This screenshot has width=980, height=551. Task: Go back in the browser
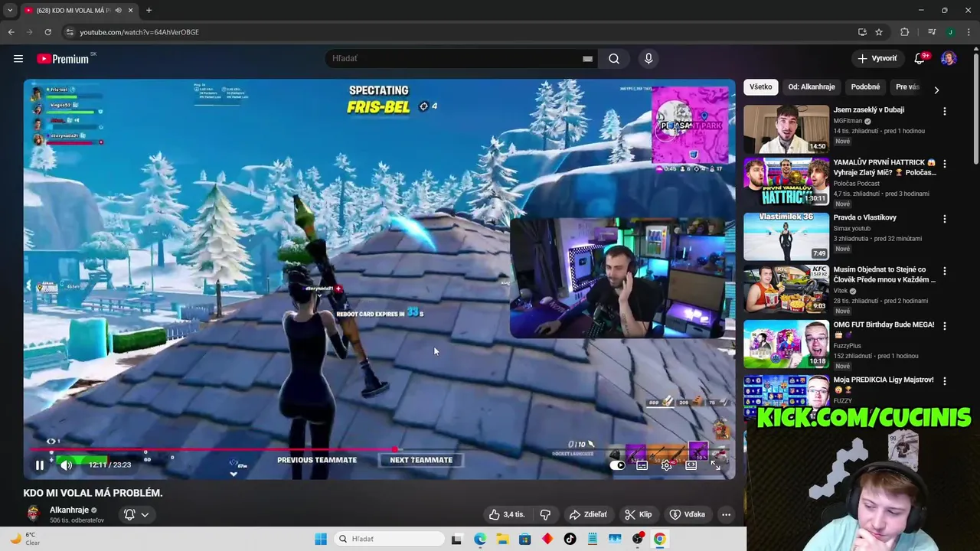[x=11, y=32]
